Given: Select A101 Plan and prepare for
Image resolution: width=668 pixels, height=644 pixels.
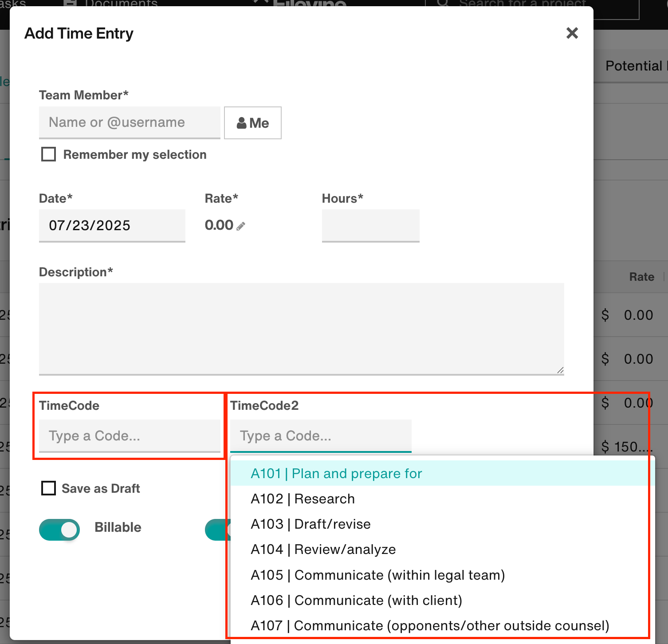Looking at the screenshot, I should [x=336, y=473].
